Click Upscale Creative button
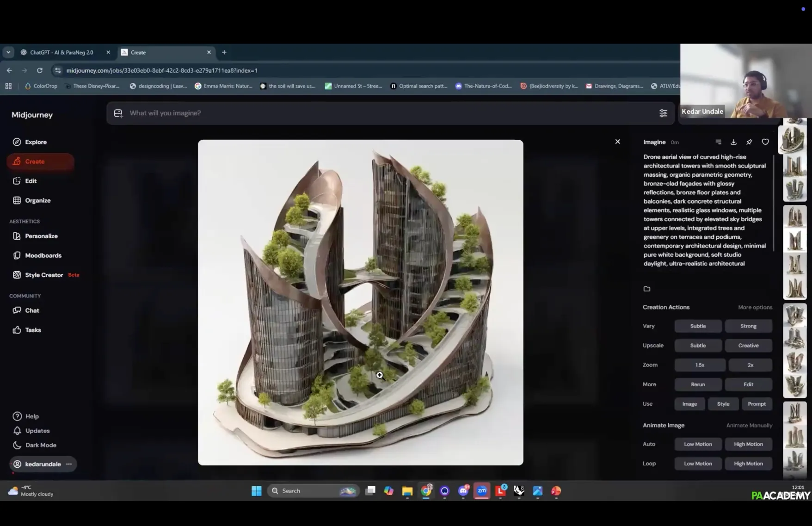The height and width of the screenshot is (526, 812). 748,346
